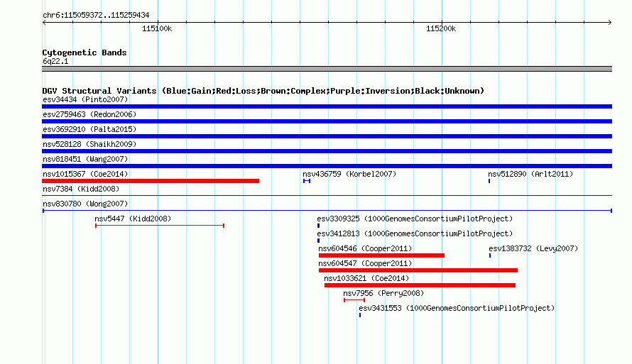Click the nsv830780 thin blue line
Viewport: 632px width, 364px height.
tap(327, 211)
